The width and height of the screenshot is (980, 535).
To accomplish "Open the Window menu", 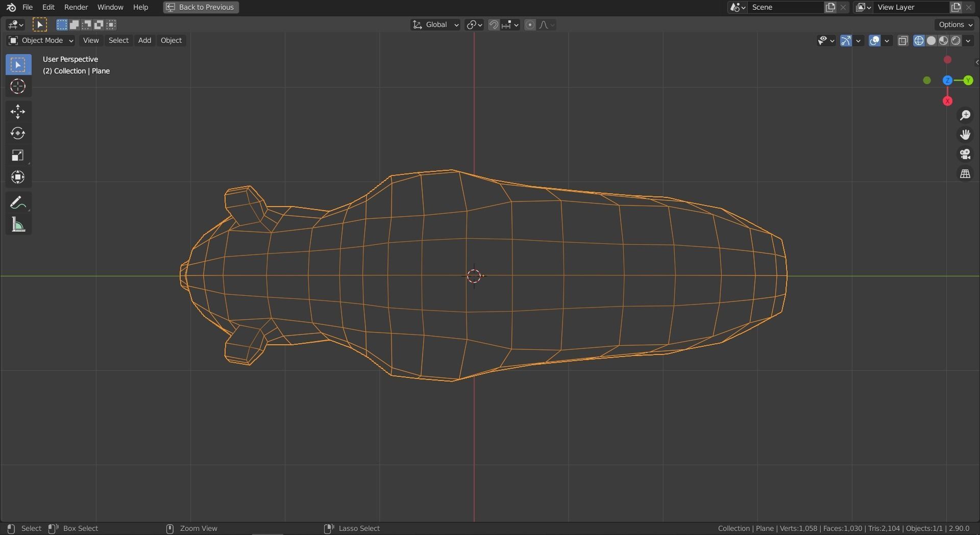I will tap(110, 7).
